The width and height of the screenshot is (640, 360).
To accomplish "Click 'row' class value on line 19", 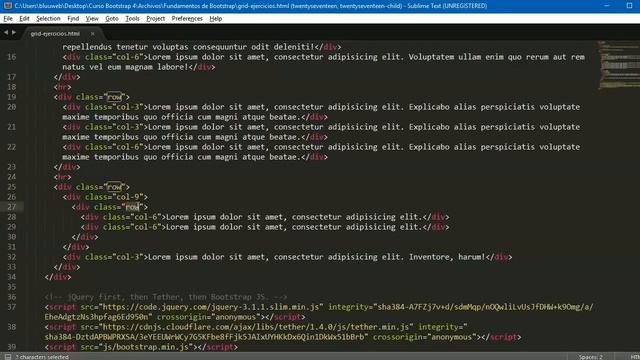I will [x=114, y=97].
